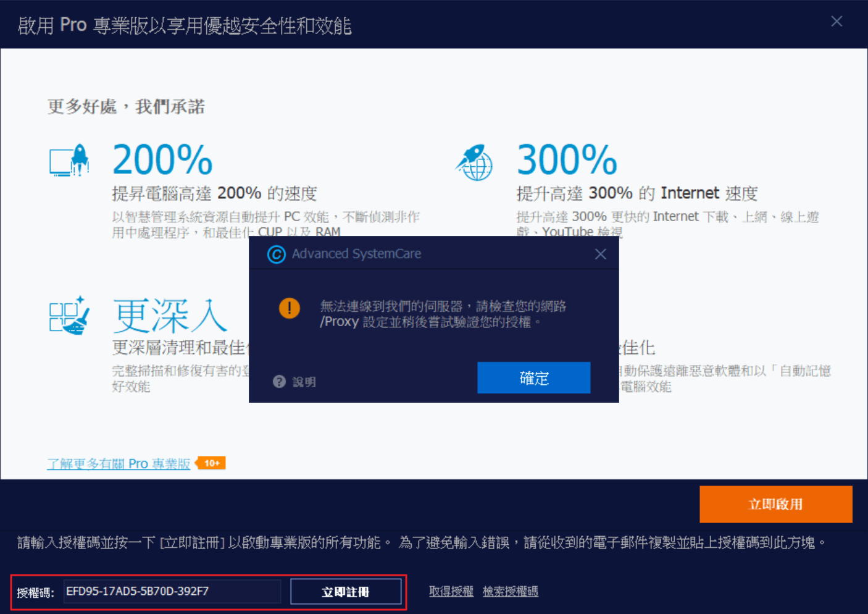
Task: Click the computer rocket speed icon
Action: pos(69,161)
